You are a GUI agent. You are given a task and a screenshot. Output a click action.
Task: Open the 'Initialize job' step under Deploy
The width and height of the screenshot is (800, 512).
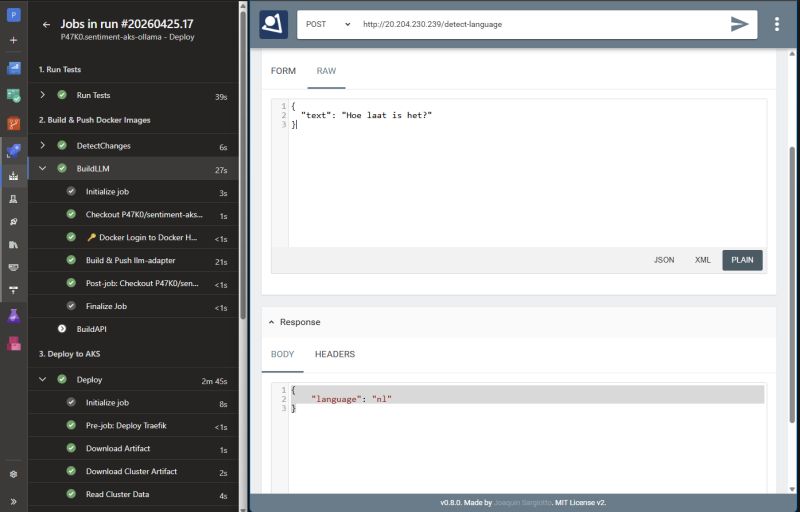pyautogui.click(x=133, y=402)
